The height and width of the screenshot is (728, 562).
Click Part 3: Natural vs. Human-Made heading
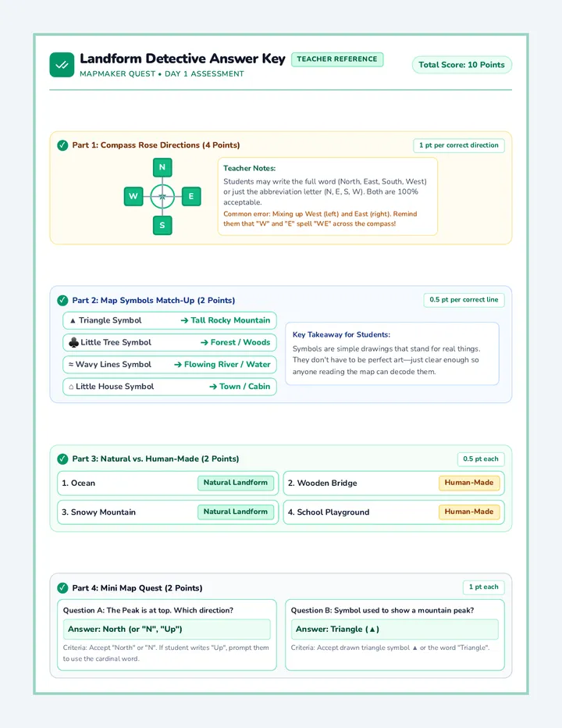click(155, 459)
